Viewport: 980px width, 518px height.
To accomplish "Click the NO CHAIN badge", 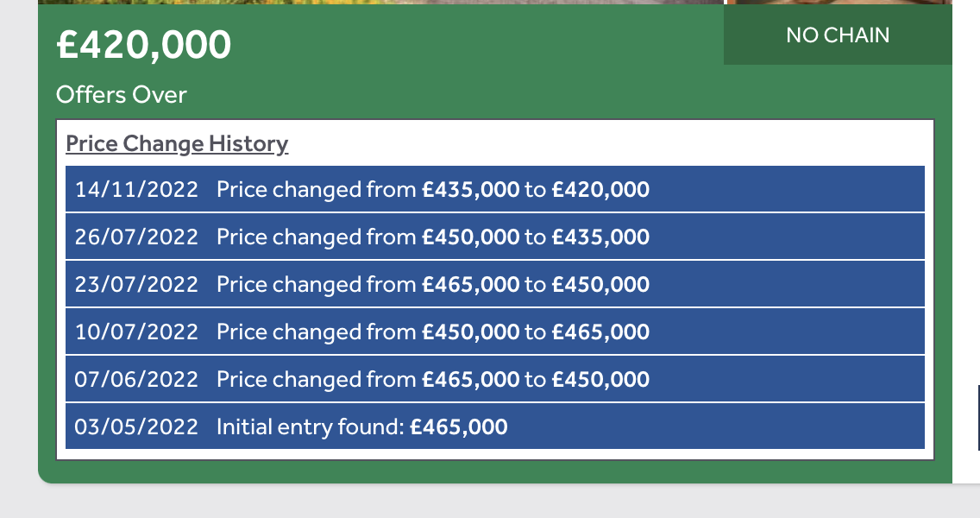I will (838, 35).
